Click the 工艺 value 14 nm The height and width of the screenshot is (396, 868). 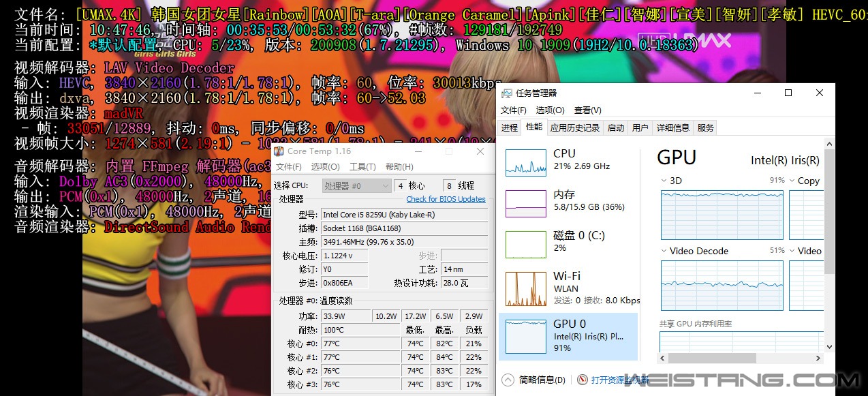point(464,269)
